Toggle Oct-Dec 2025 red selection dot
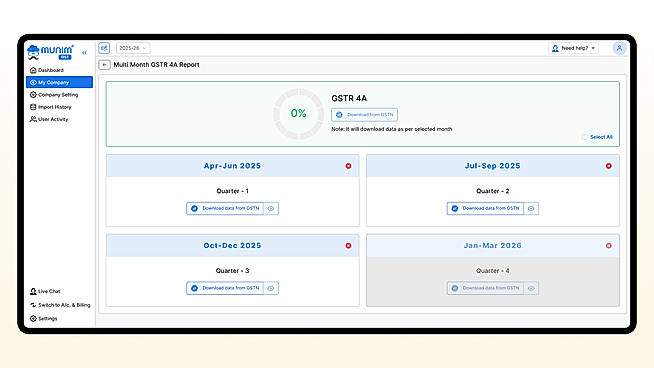This screenshot has height=368, width=654. [x=348, y=245]
